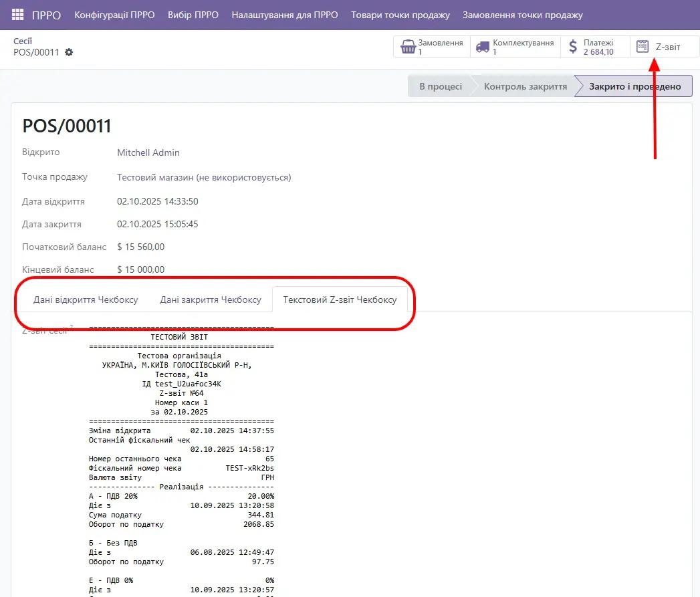Switch to Дані відкриття Чекбоксу tab
Image resolution: width=700 pixels, height=597 pixels.
(x=86, y=300)
